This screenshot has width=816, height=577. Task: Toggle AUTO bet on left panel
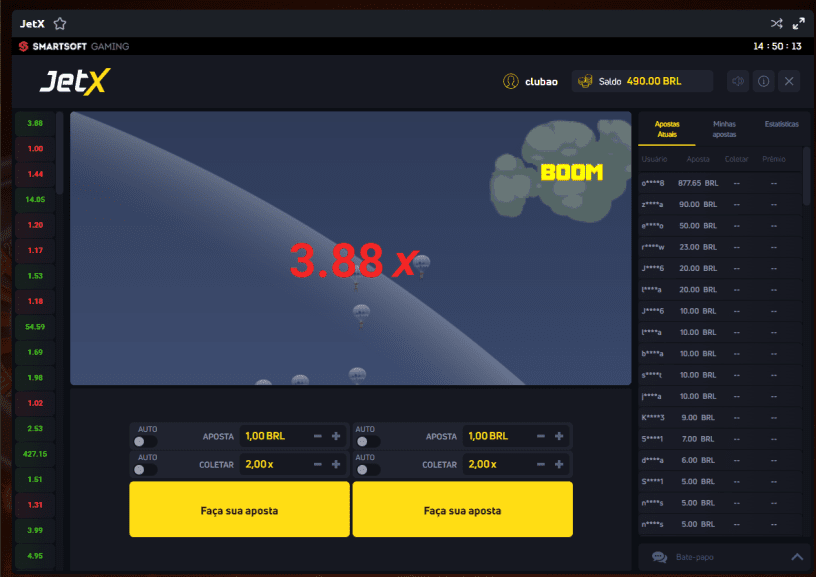point(145,441)
